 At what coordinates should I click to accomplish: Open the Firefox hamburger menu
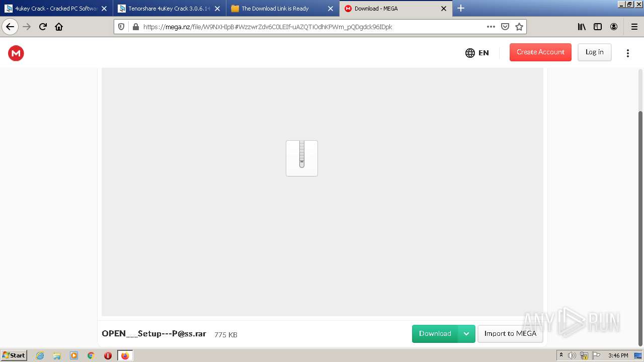[x=634, y=27]
